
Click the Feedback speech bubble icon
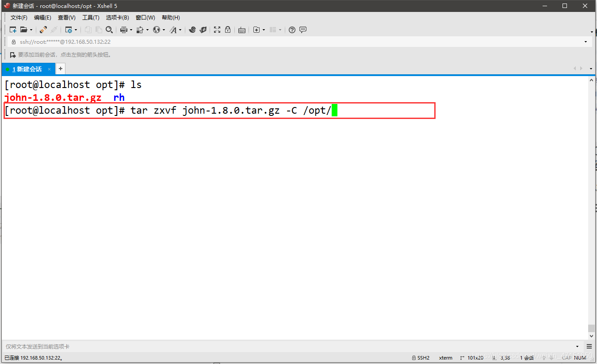pos(303,30)
